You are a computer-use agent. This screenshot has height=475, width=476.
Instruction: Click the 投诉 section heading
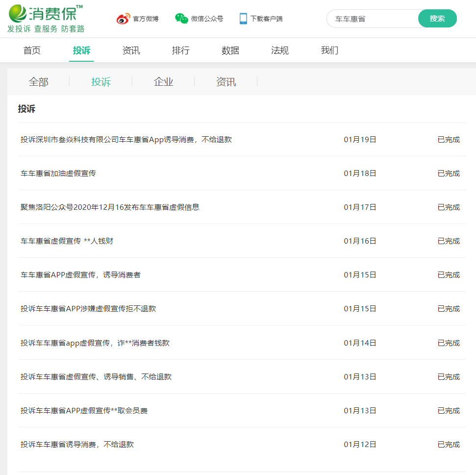[26, 109]
